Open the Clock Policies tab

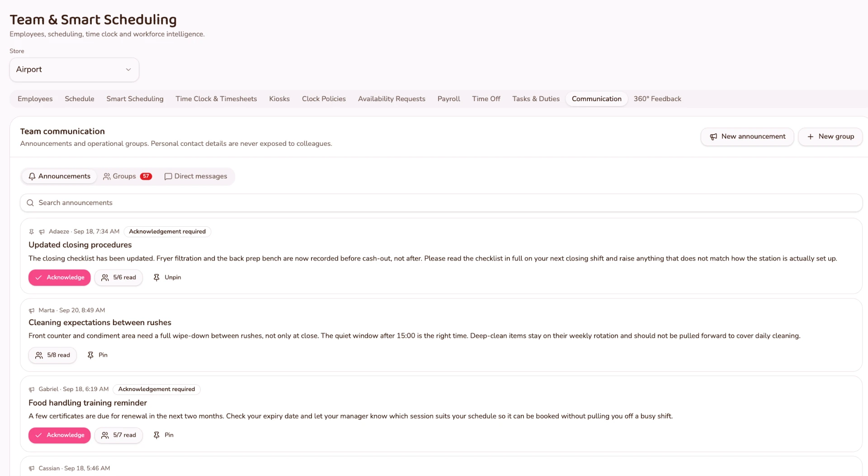[x=324, y=99]
